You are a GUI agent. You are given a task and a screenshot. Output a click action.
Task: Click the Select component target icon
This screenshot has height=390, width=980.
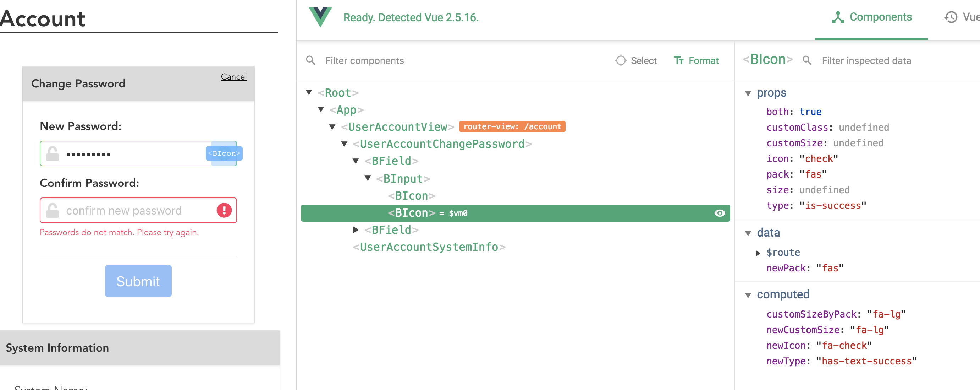click(x=621, y=60)
